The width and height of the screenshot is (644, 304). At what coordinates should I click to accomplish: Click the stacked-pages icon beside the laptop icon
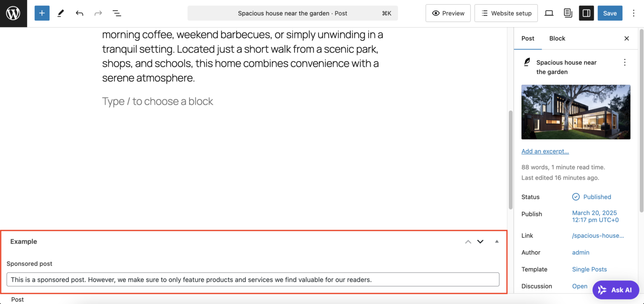click(x=568, y=13)
